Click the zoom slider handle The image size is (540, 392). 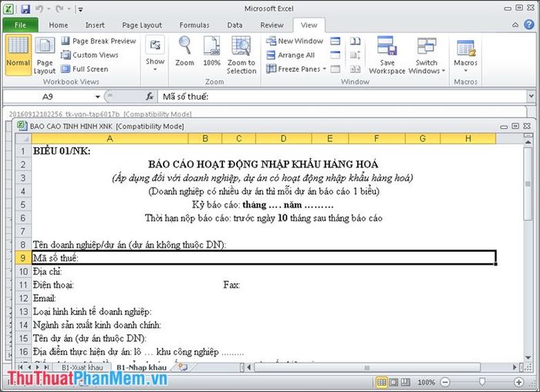pos(482,382)
